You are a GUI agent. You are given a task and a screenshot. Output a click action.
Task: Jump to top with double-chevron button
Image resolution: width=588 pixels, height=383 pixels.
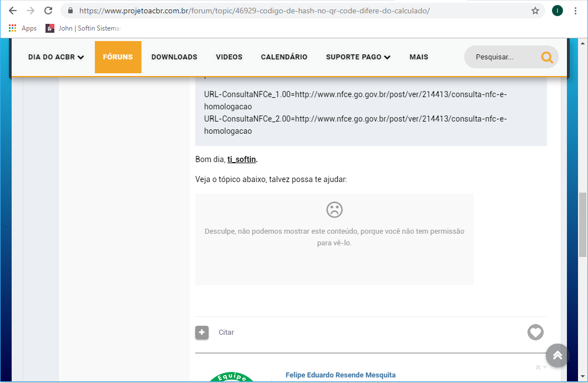point(557,356)
